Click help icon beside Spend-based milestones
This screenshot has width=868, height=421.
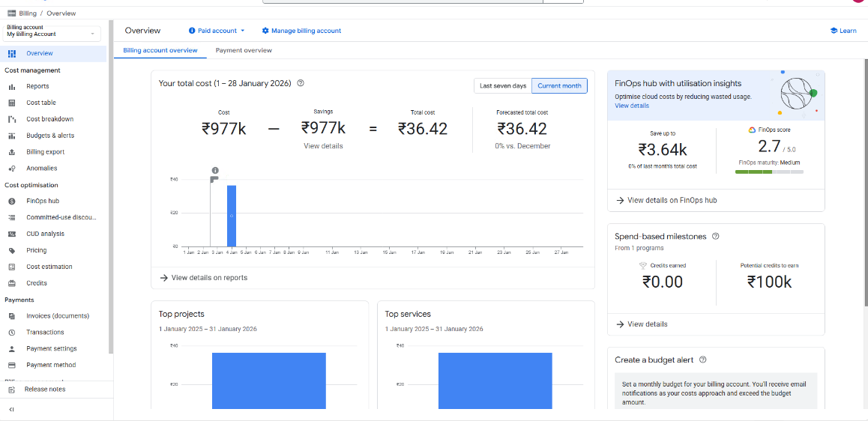point(715,236)
